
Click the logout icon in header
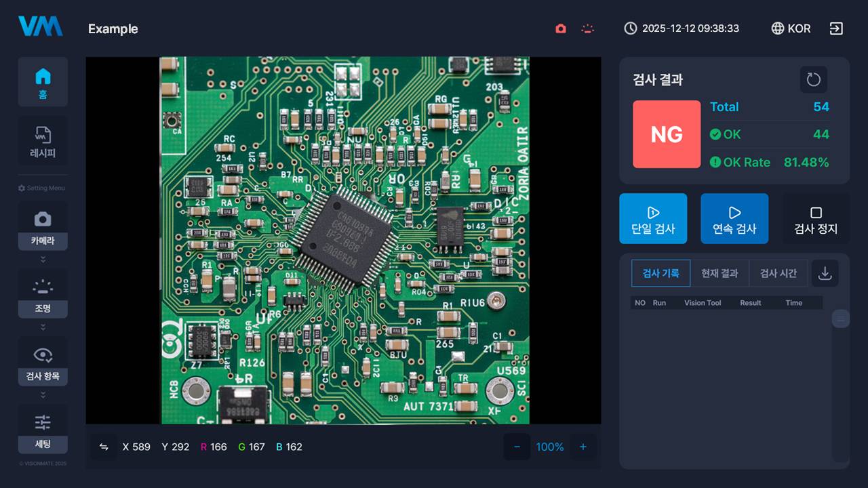click(x=836, y=28)
